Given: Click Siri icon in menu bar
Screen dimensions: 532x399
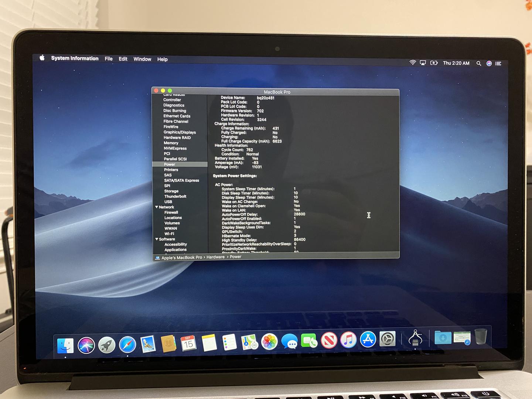Looking at the screenshot, I should coord(489,63).
